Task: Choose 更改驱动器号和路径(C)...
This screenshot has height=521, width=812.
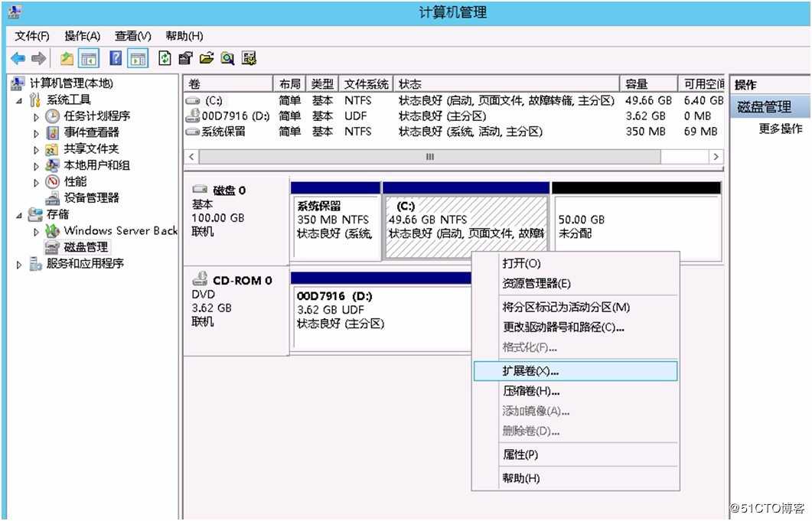Action: [576, 327]
